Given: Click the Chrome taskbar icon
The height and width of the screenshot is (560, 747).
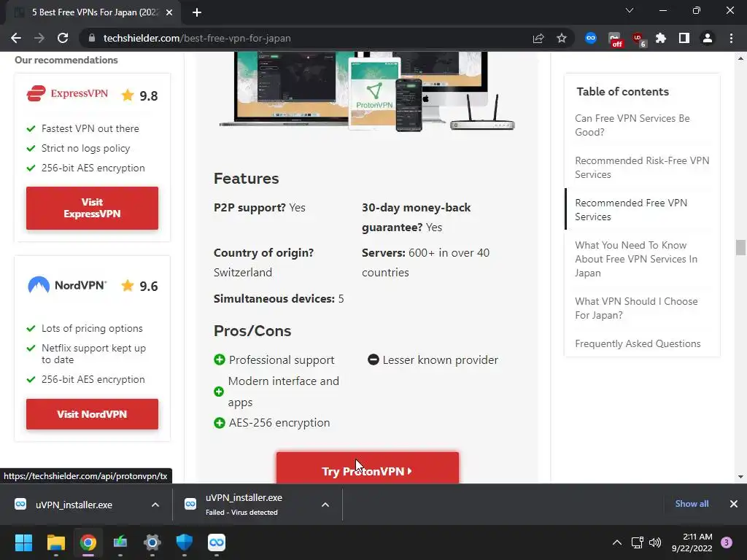Looking at the screenshot, I should (88, 542).
